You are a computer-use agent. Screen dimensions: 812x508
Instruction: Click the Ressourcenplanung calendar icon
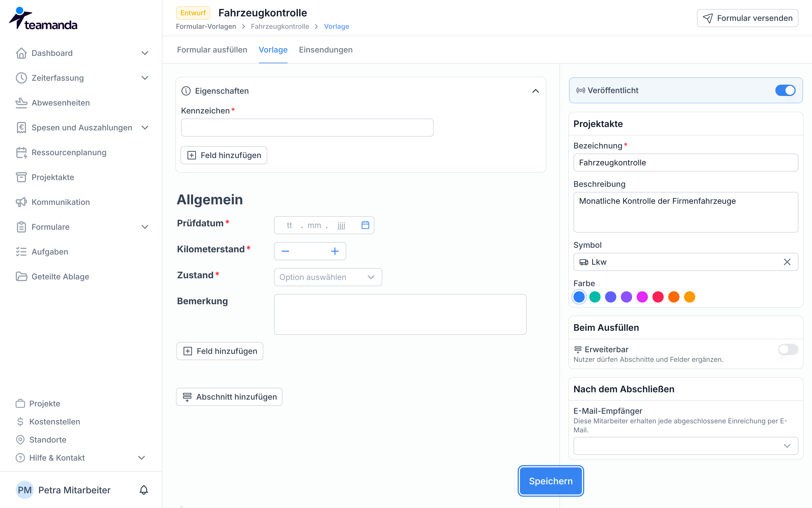click(x=21, y=152)
